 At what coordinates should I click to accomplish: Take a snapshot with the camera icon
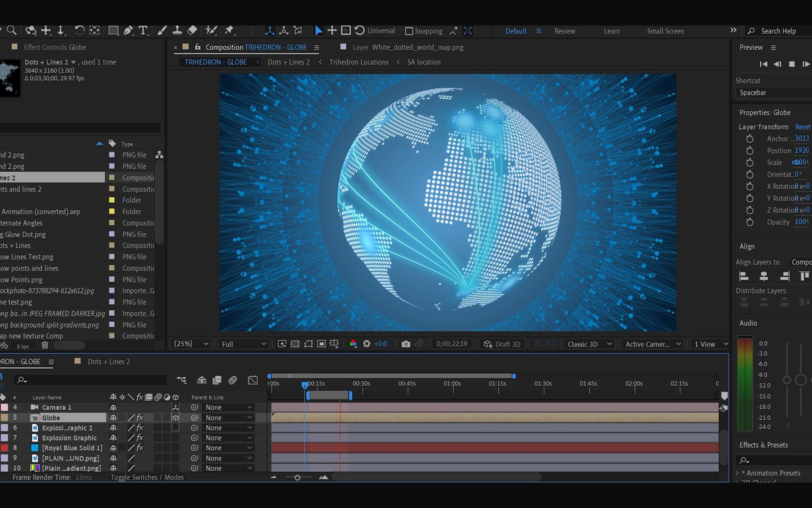pyautogui.click(x=406, y=344)
